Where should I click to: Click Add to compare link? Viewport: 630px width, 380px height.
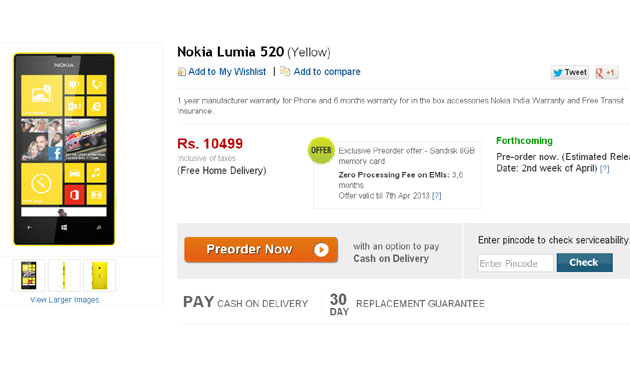pyautogui.click(x=327, y=72)
